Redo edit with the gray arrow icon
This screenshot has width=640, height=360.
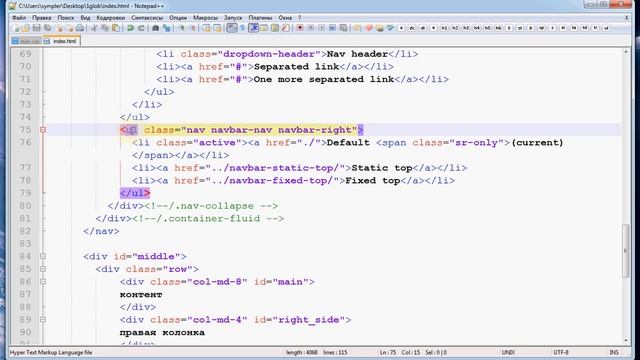pyautogui.click(x=141, y=28)
